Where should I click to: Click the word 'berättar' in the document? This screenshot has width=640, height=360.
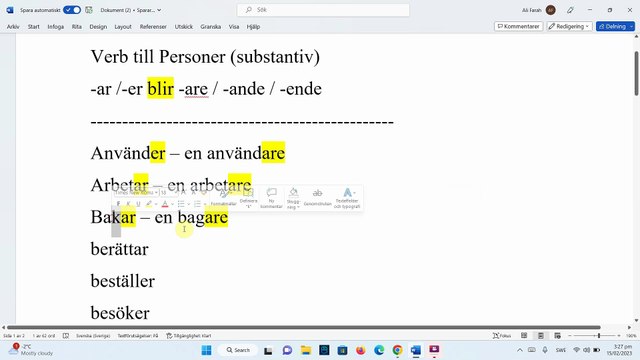(x=120, y=249)
